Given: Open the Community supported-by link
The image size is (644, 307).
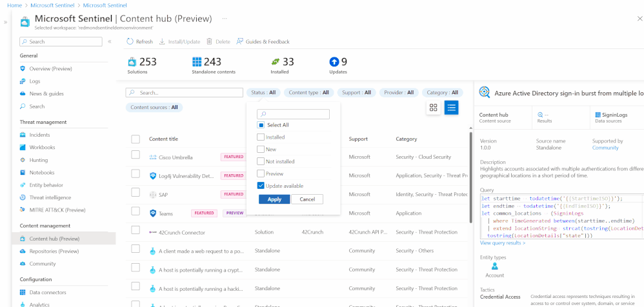Looking at the screenshot, I should pos(605,148).
